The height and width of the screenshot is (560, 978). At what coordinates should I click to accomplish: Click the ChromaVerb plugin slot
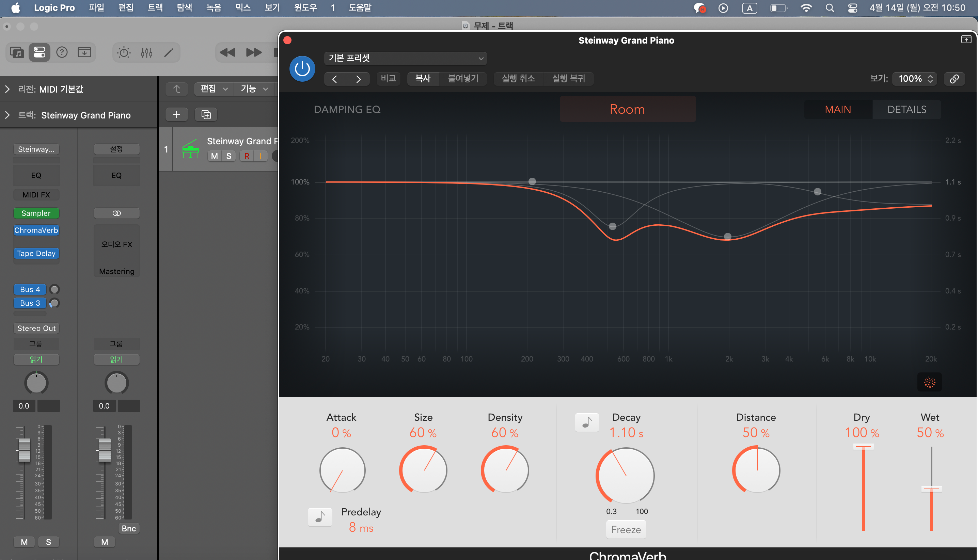36,230
